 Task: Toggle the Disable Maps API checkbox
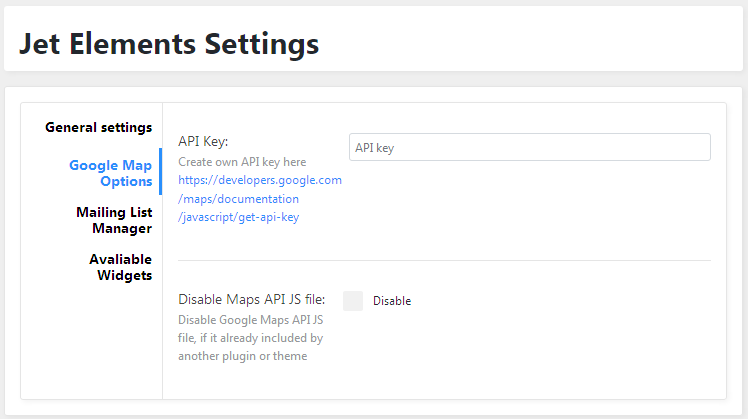click(353, 301)
